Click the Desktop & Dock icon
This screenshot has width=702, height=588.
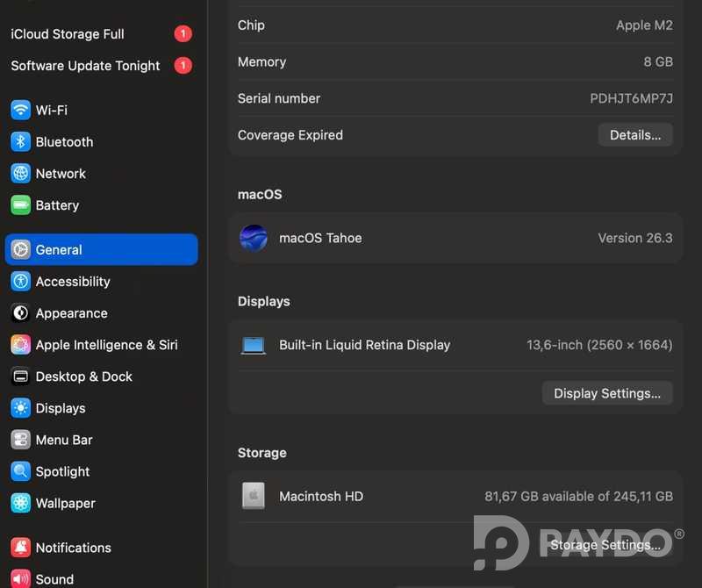pyautogui.click(x=20, y=377)
